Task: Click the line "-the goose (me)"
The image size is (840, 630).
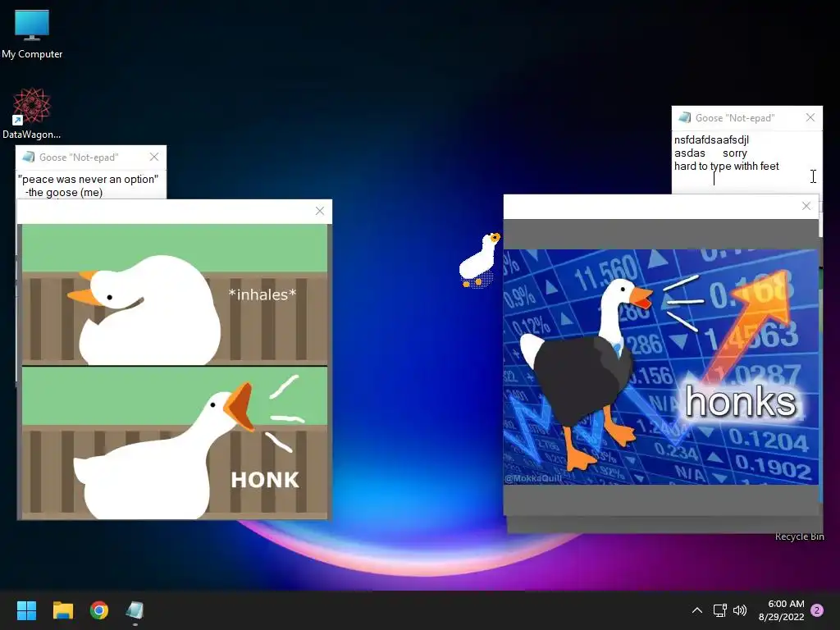Action: point(64,192)
